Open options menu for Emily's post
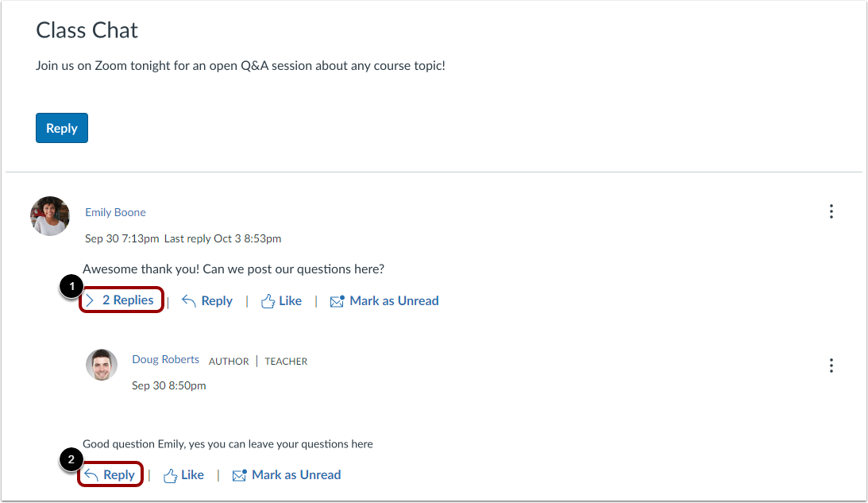868x503 pixels. click(x=831, y=211)
